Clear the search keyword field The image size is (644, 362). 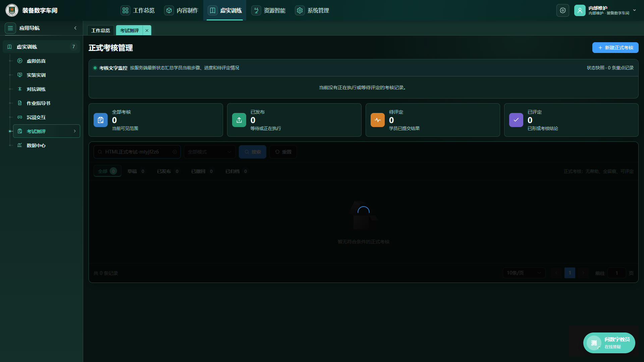(x=175, y=152)
